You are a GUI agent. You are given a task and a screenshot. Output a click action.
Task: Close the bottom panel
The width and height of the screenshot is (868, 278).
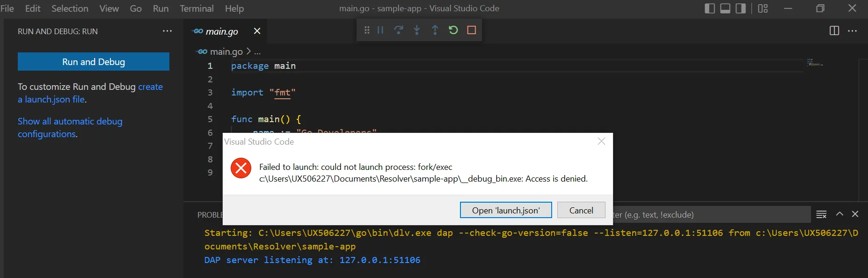click(855, 214)
